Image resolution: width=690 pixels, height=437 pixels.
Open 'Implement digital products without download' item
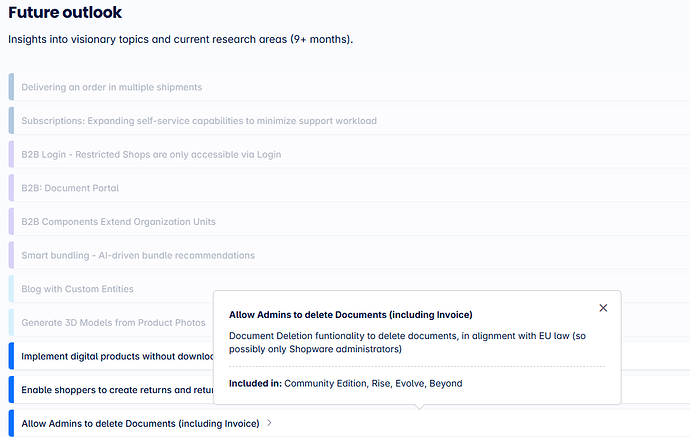point(117,356)
